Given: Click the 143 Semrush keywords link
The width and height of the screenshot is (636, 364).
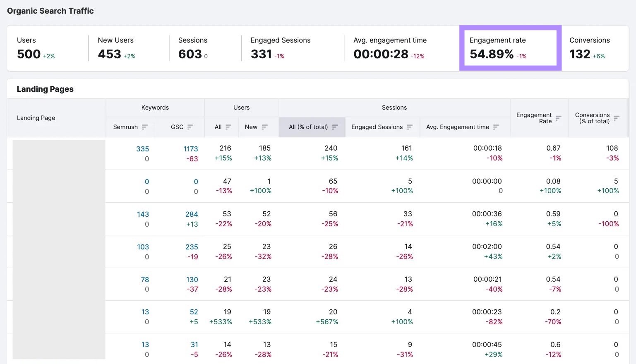Looking at the screenshot, I should (143, 214).
